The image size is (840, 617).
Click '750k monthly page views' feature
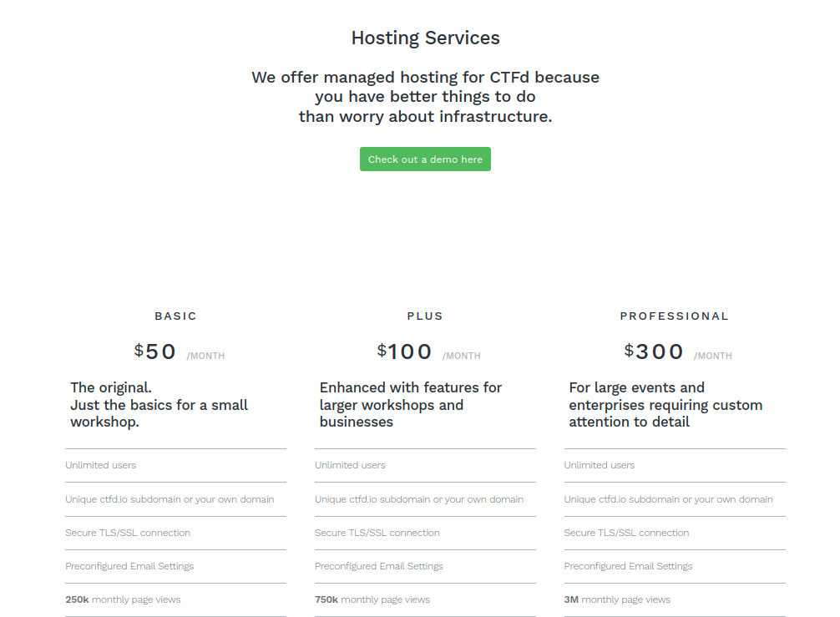[372, 599]
